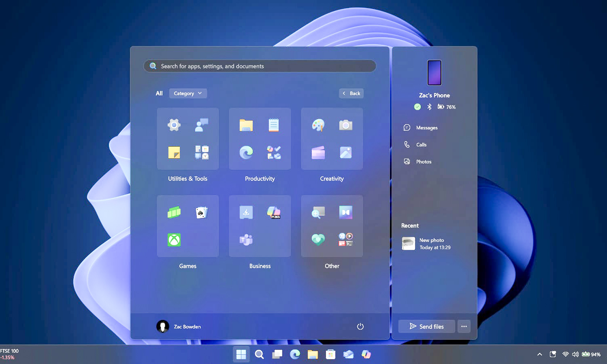
Task: Expand hidden icons in the system tray
Action: (539, 354)
